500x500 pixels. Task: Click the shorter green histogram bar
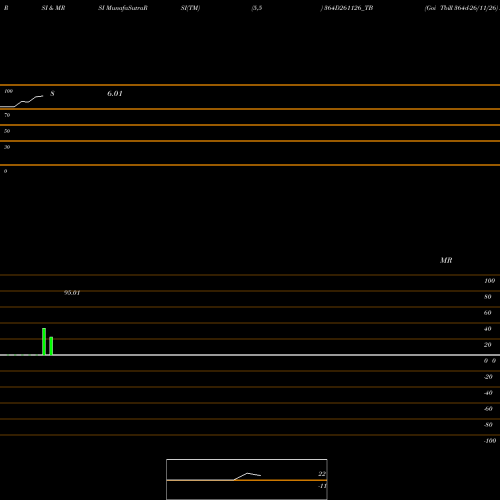(x=51, y=346)
